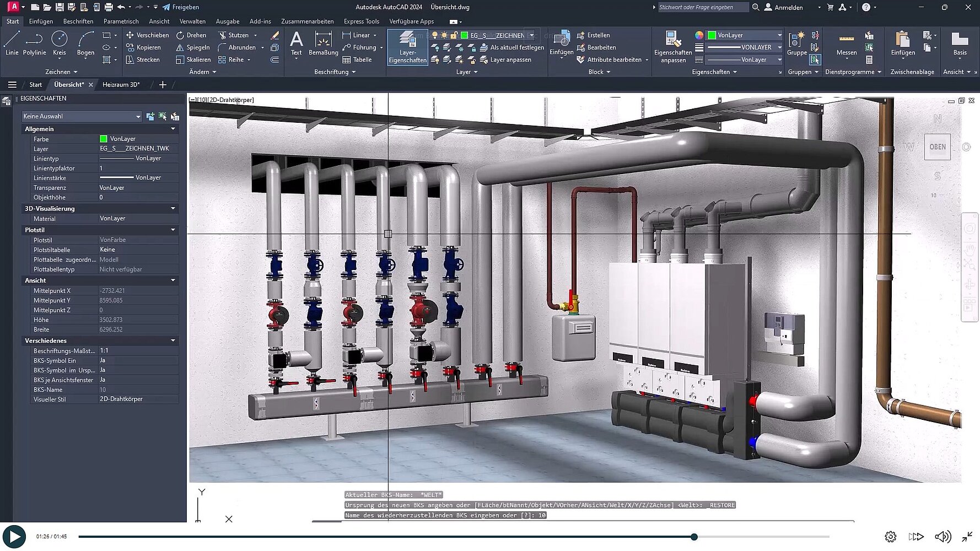Image resolution: width=980 pixels, height=551 pixels.
Task: Open Layer-Eigenschaften manager
Action: (407, 47)
